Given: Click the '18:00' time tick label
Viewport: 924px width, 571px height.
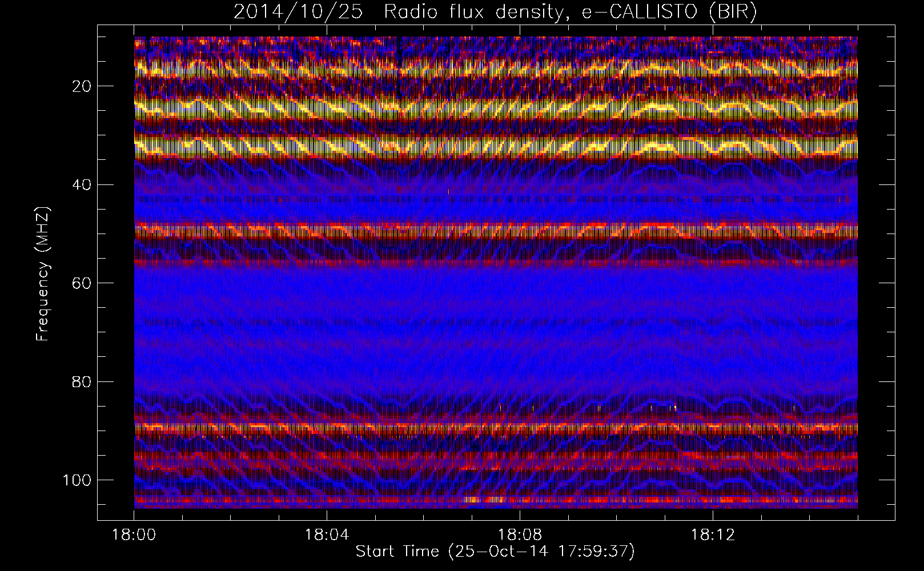Looking at the screenshot, I should pos(134,535).
